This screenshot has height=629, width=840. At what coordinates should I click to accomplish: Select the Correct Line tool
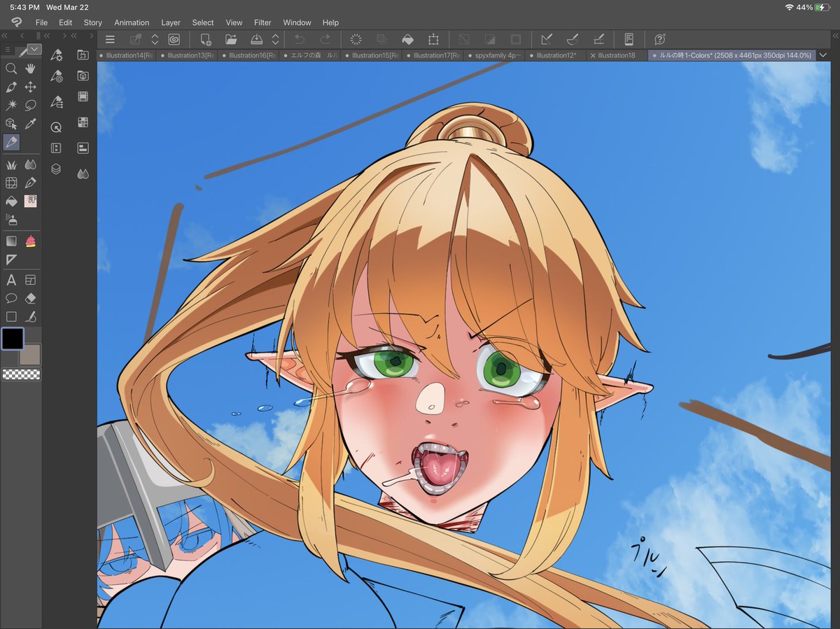(31, 317)
